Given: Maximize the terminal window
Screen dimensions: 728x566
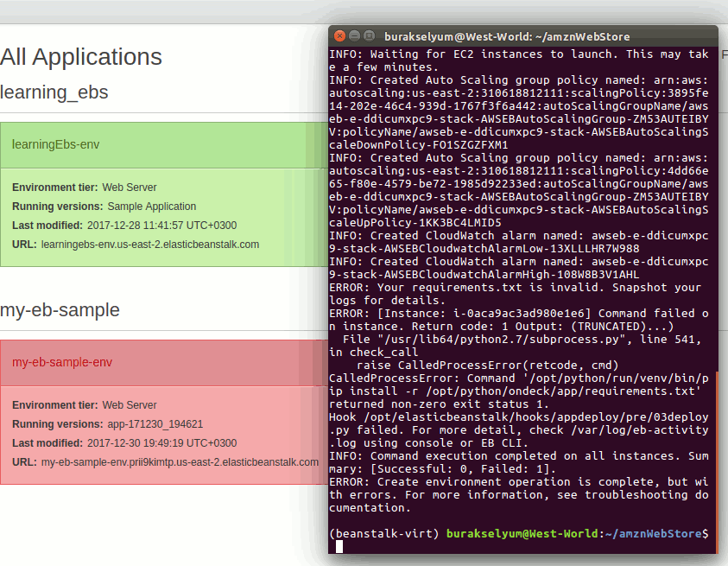Looking at the screenshot, I should [x=369, y=36].
